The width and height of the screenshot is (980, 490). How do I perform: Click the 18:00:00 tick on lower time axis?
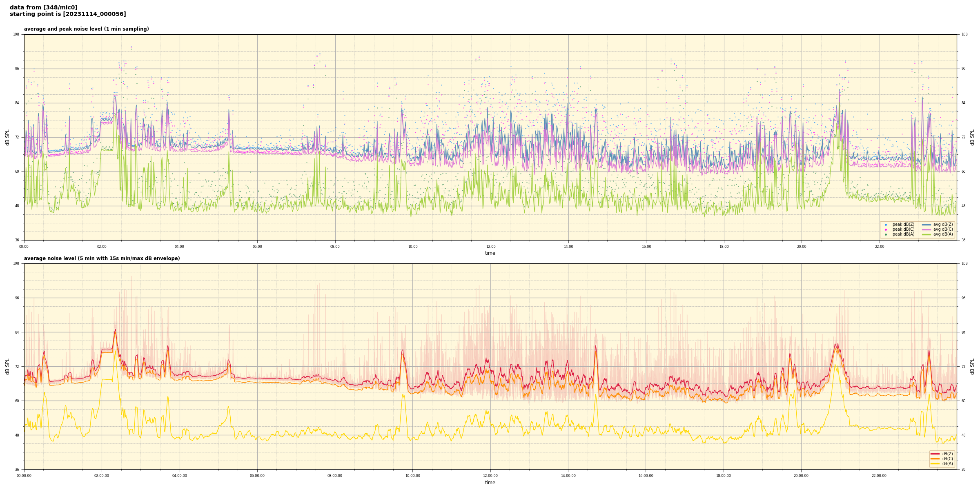click(x=724, y=476)
